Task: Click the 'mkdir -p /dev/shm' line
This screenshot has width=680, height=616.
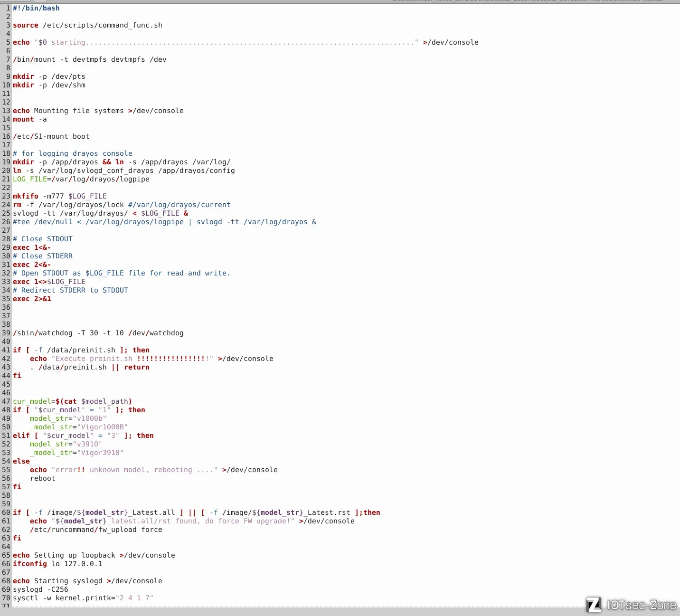Action: (49, 85)
